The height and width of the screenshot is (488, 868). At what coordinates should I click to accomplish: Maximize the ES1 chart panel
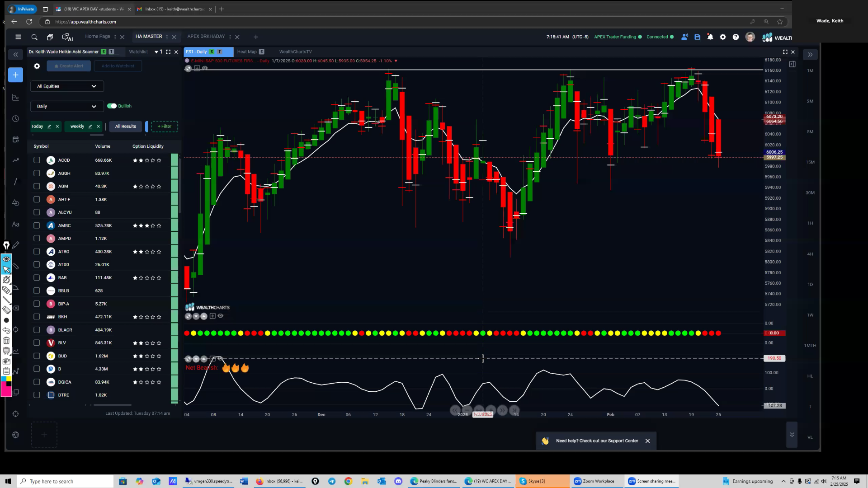click(785, 52)
